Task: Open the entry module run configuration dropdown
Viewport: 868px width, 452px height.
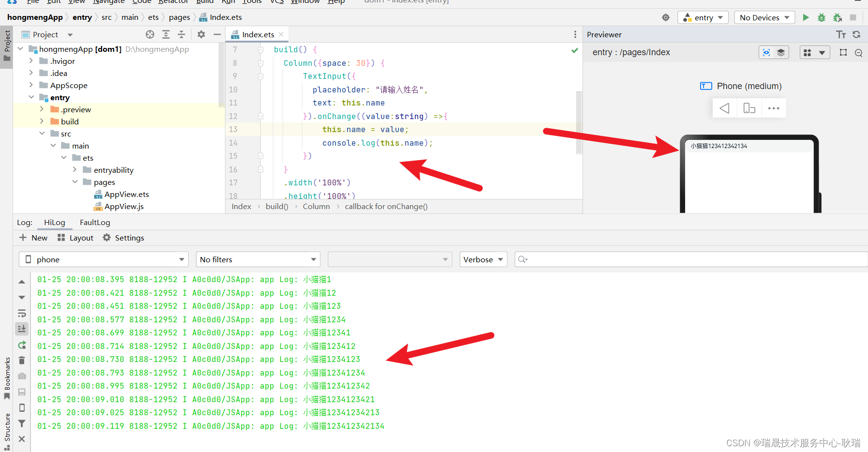Action: [x=703, y=17]
